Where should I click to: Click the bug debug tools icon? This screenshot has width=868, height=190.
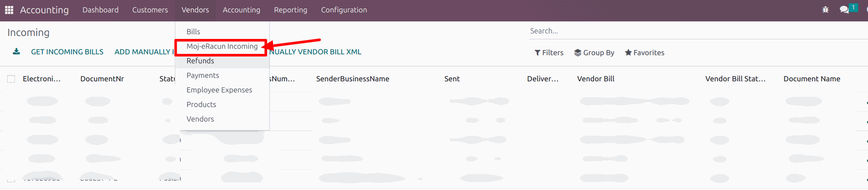coord(826,9)
